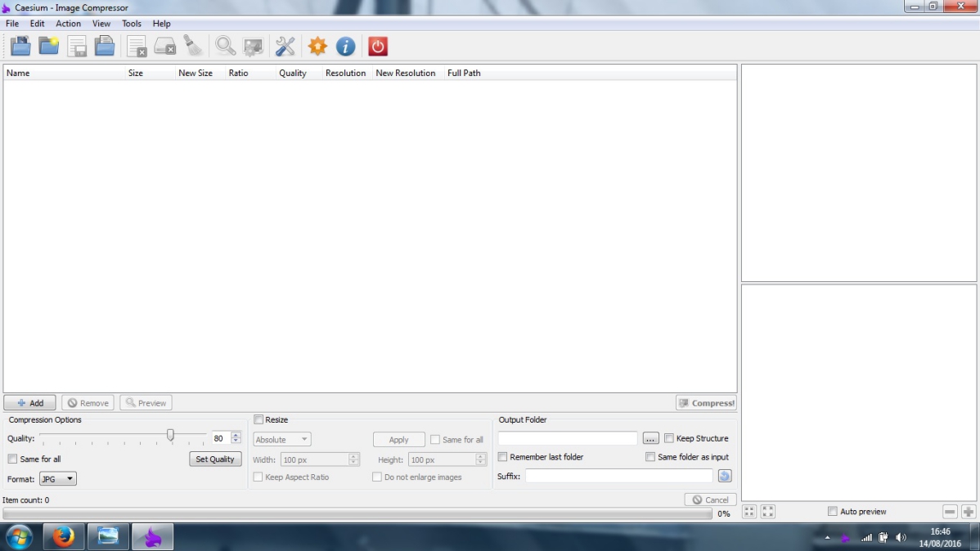Click the output folder browse button
This screenshot has width=980, height=551.
click(650, 438)
